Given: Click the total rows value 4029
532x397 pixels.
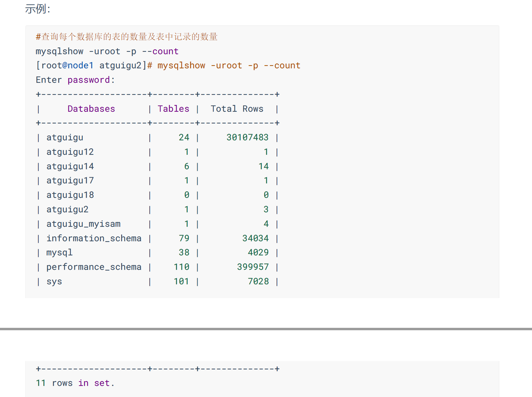Looking at the screenshot, I should (258, 252).
